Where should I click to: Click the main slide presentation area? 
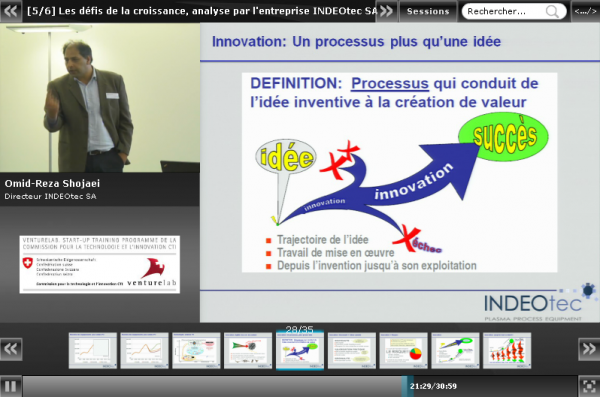[400, 172]
